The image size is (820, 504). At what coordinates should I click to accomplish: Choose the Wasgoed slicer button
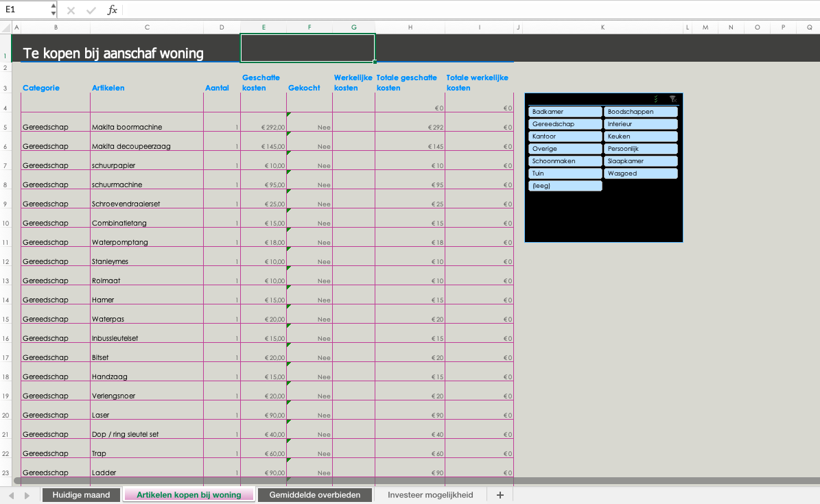point(641,173)
